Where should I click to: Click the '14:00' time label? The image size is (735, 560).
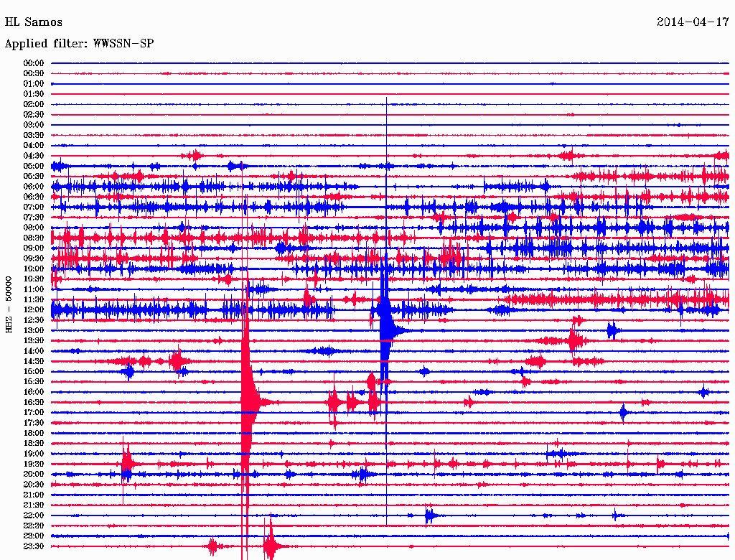coord(34,351)
